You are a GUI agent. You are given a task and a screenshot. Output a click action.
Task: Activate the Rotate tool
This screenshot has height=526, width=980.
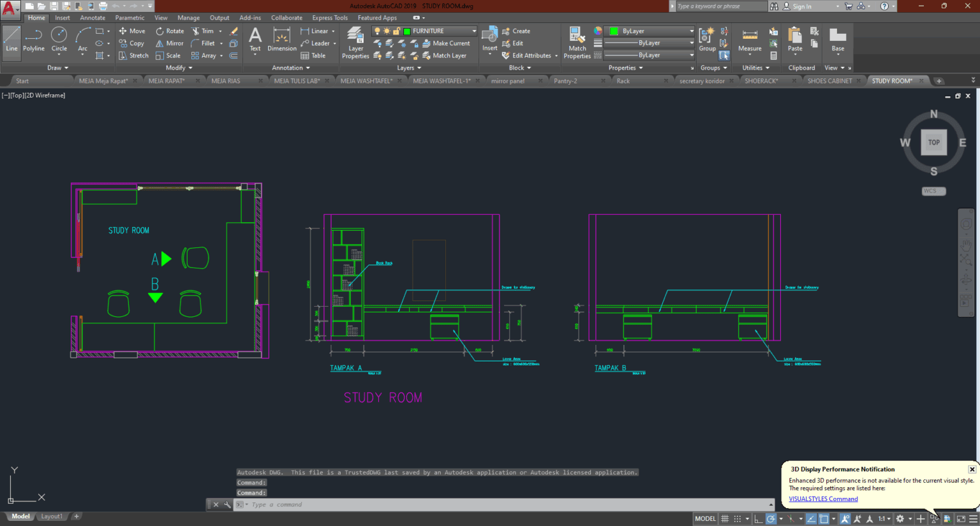[x=170, y=31]
